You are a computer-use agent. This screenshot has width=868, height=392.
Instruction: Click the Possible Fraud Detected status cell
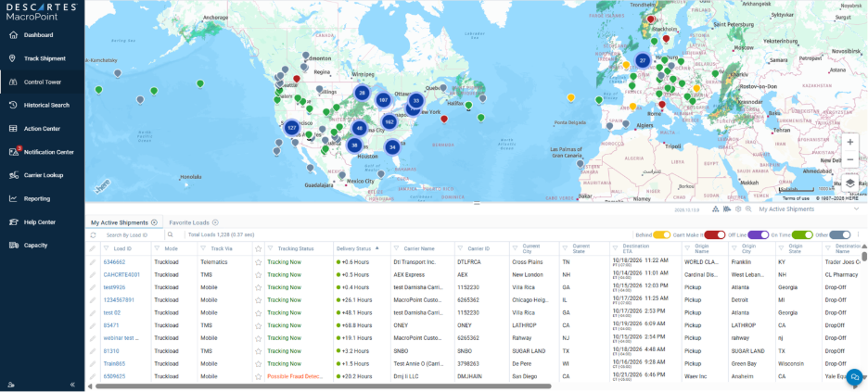(x=293, y=376)
